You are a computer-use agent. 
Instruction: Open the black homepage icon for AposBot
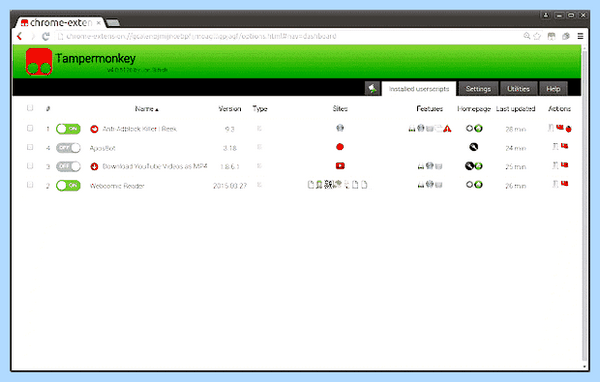click(474, 147)
